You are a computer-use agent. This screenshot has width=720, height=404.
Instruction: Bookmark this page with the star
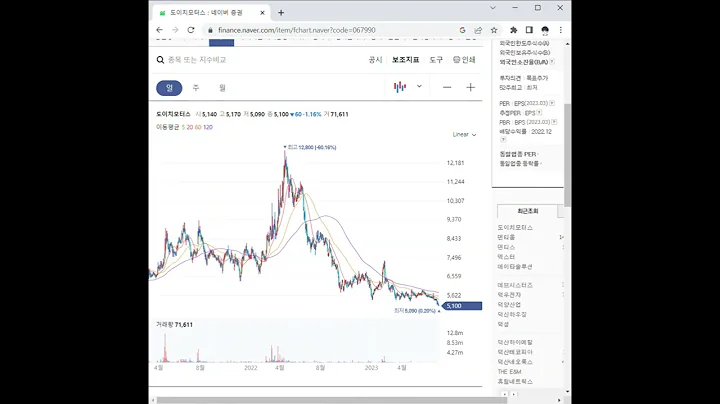pyautogui.click(x=494, y=30)
